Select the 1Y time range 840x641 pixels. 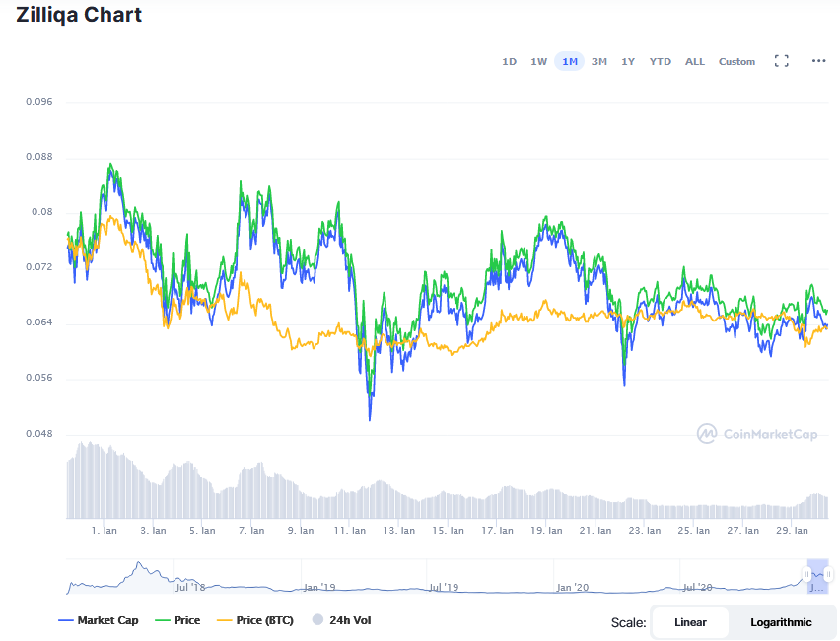click(x=628, y=61)
